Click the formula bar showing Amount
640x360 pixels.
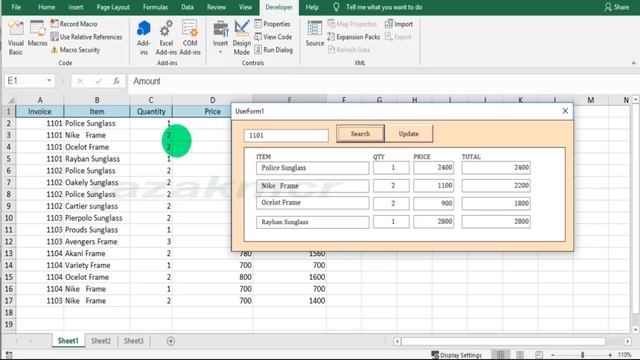384,81
